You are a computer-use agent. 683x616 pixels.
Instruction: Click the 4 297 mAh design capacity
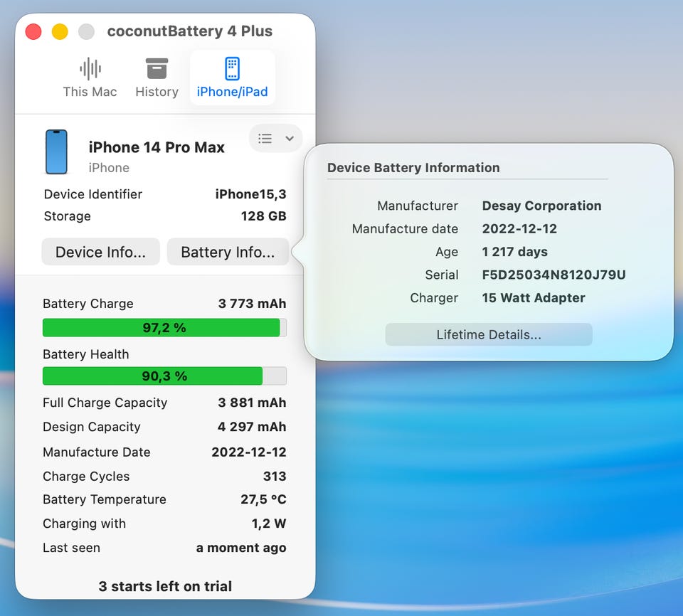252,427
